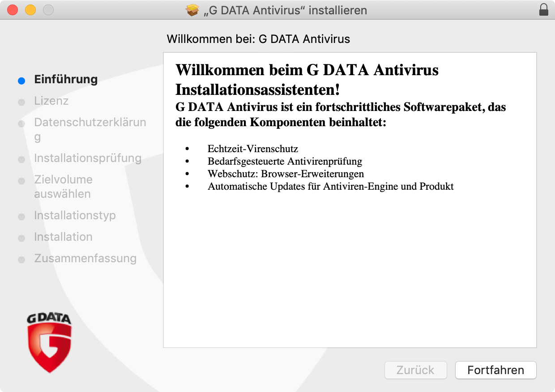Click the blue bullet beside Einführung

[21, 81]
